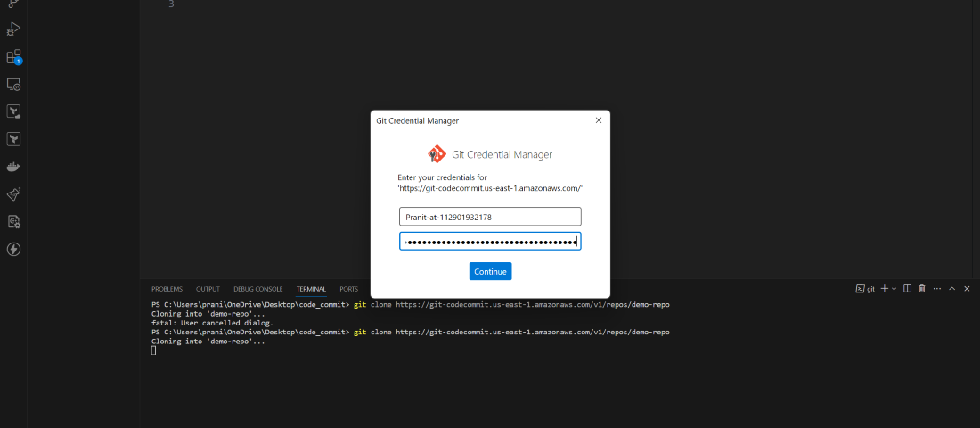The width and height of the screenshot is (980, 428).
Task: Focus the masked password field
Action: pos(491,242)
